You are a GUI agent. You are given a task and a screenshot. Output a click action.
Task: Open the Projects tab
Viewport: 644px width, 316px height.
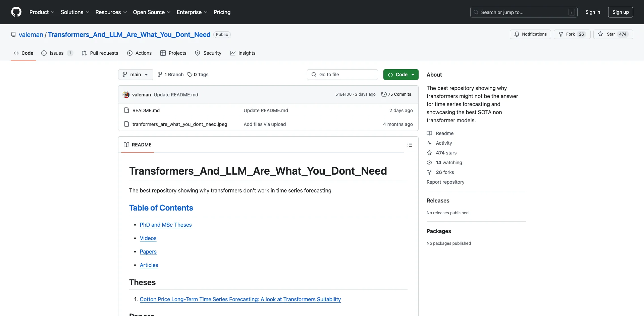click(173, 53)
